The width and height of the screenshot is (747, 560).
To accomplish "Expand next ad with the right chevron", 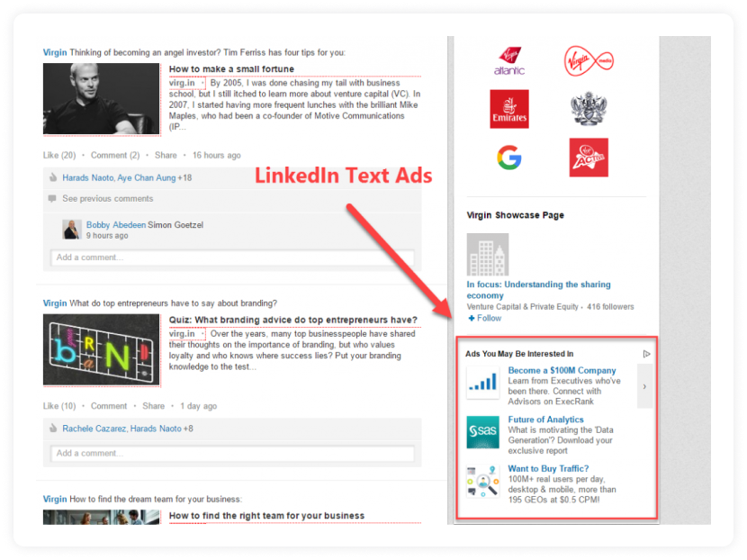I will coord(644,386).
